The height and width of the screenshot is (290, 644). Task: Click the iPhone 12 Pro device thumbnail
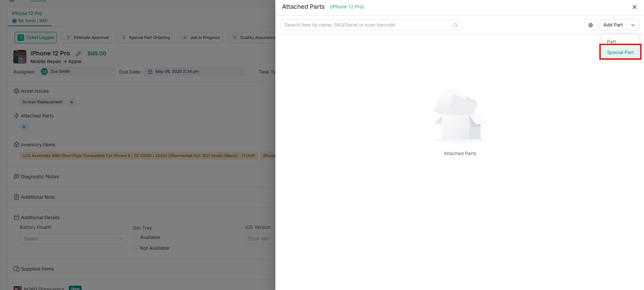[20, 57]
